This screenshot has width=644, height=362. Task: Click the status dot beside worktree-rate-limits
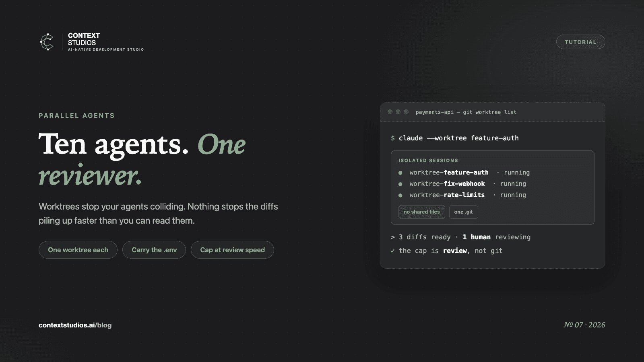coord(400,195)
